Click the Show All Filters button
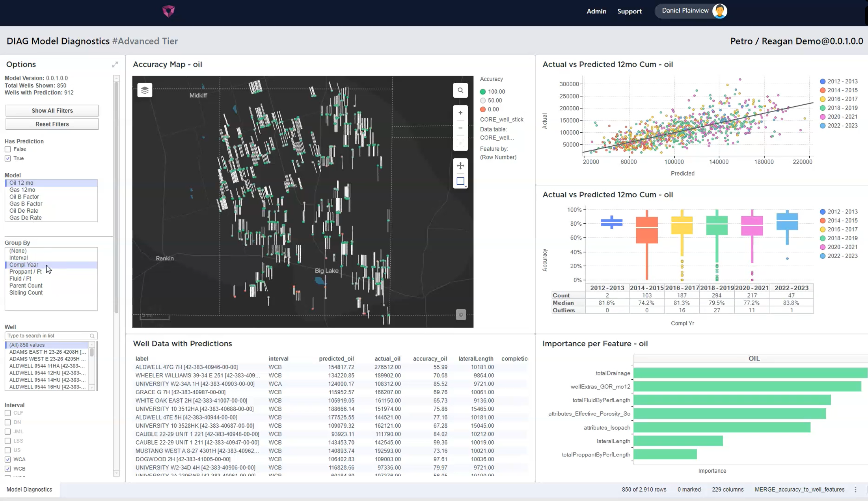The image size is (868, 501). pos(52,111)
